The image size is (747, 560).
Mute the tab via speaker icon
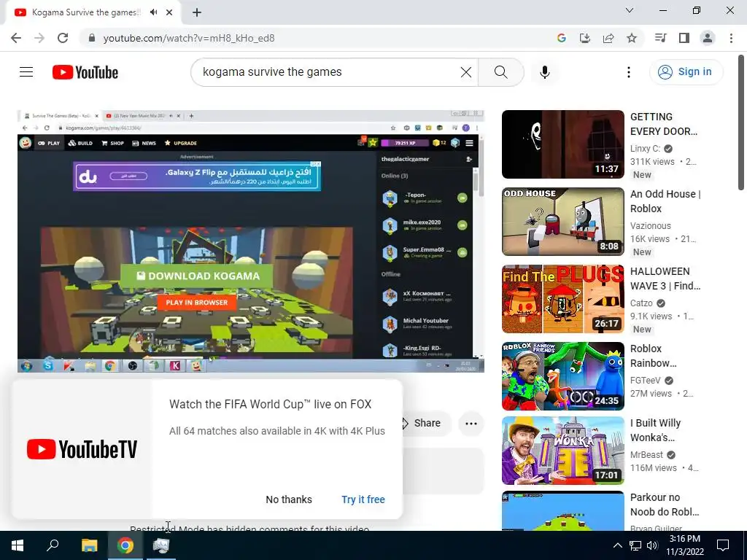(153, 12)
